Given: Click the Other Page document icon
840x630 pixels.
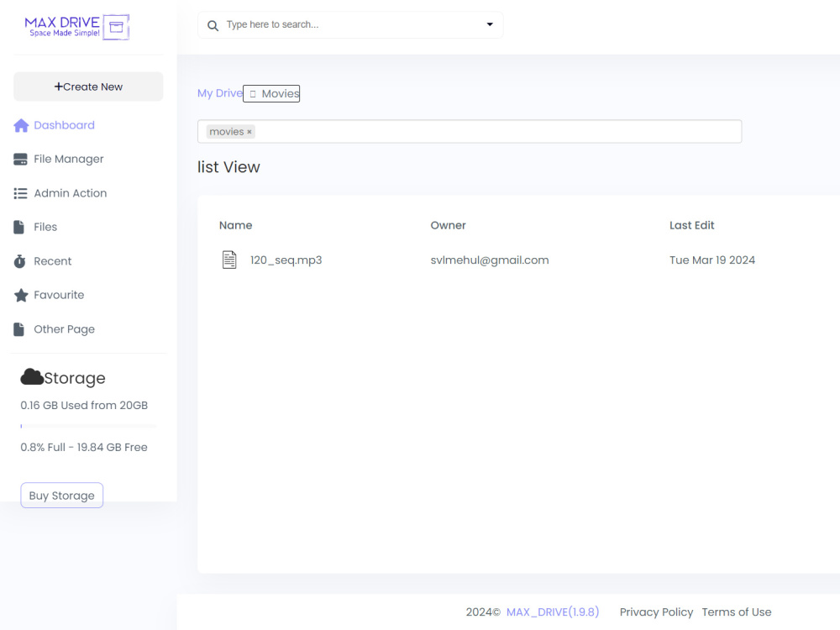Looking at the screenshot, I should (18, 329).
